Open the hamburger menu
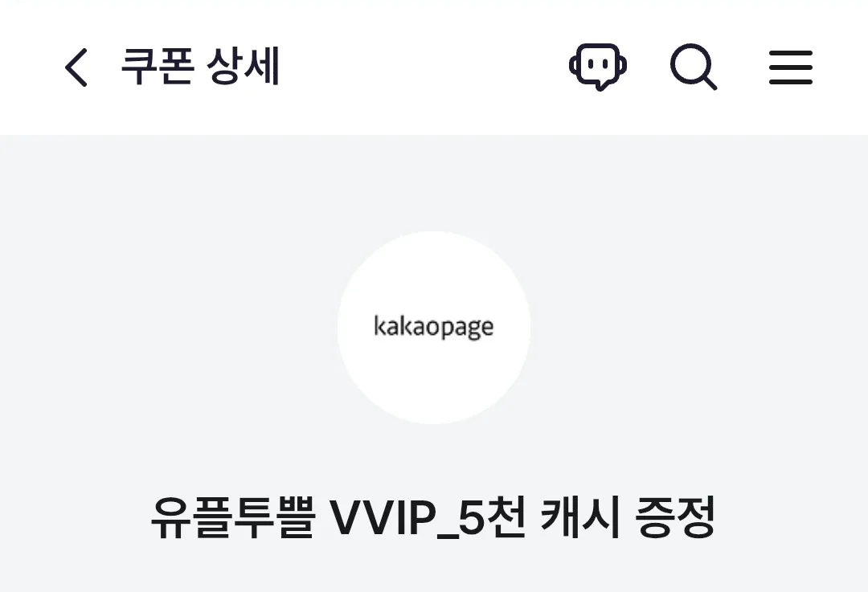 [x=791, y=67]
